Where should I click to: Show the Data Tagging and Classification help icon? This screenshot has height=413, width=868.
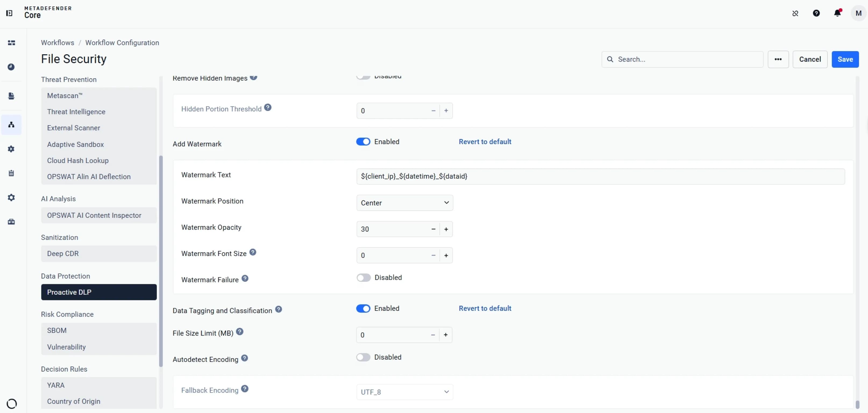point(278,309)
